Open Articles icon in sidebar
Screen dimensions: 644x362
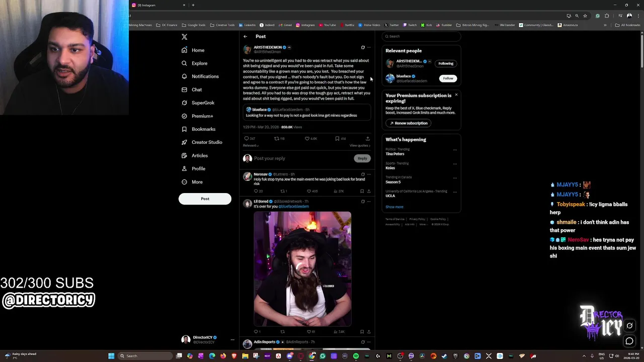pos(184,155)
